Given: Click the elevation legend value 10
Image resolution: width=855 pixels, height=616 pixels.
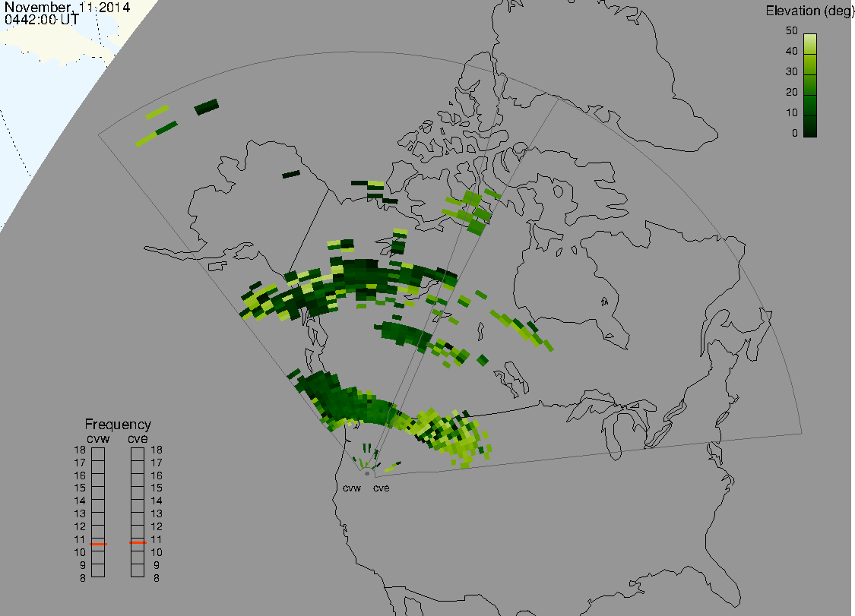Looking at the screenshot, I should click(x=792, y=113).
